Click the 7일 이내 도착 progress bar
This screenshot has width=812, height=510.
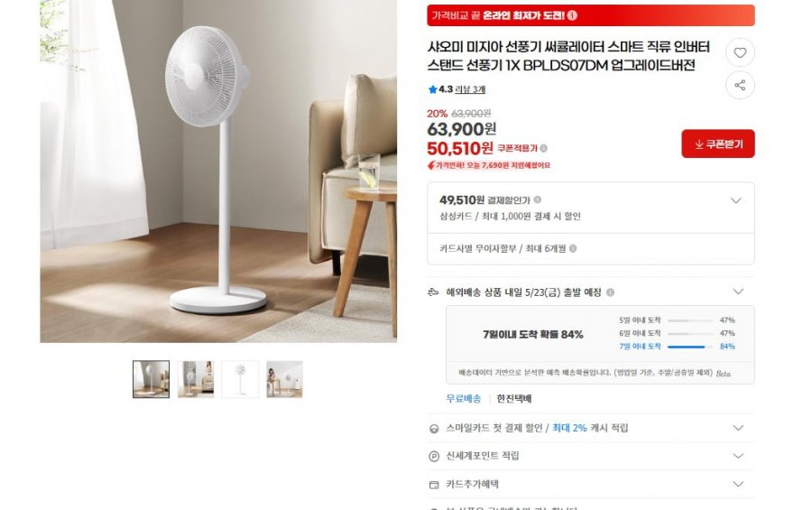coord(690,347)
